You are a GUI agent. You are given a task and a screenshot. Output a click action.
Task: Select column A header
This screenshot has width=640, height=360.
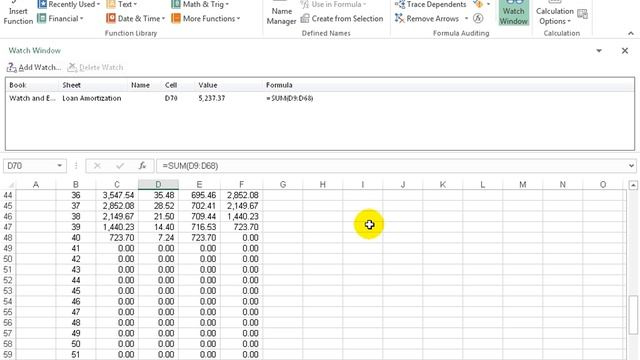click(x=36, y=184)
